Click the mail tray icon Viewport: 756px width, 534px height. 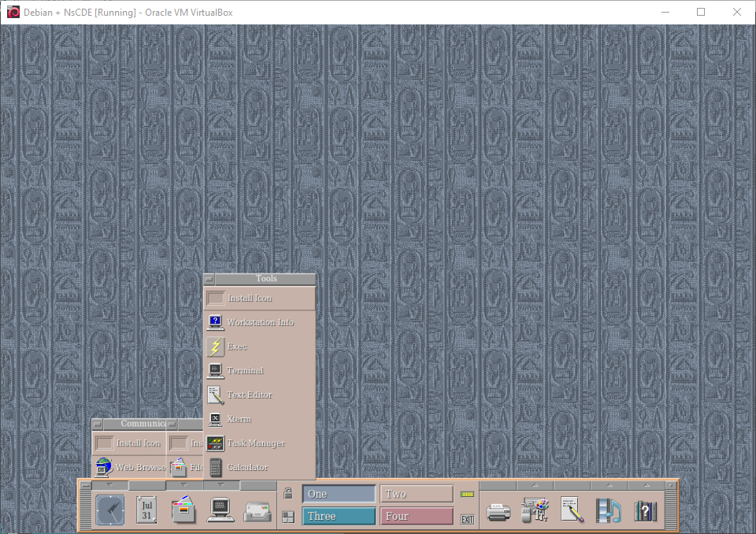[x=258, y=512]
